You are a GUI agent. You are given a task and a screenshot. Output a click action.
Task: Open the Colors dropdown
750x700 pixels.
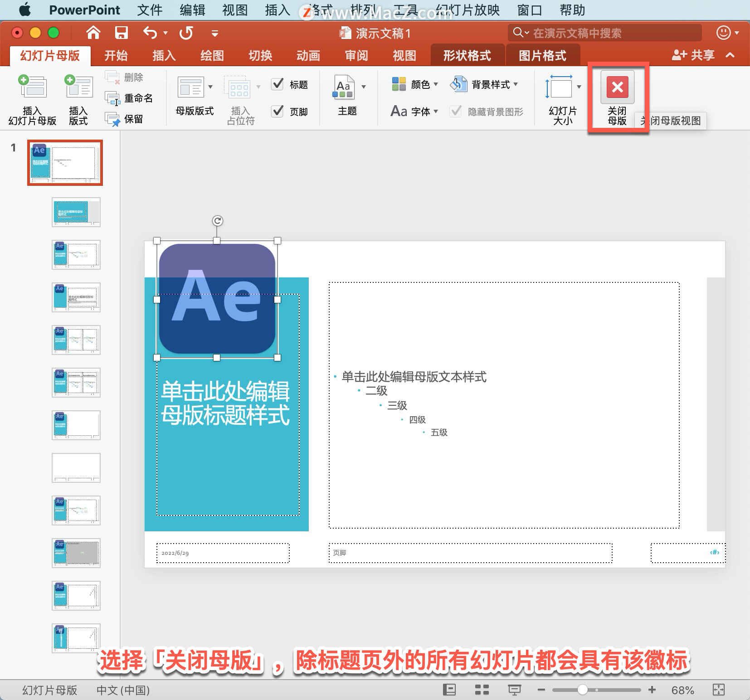pyautogui.click(x=415, y=84)
